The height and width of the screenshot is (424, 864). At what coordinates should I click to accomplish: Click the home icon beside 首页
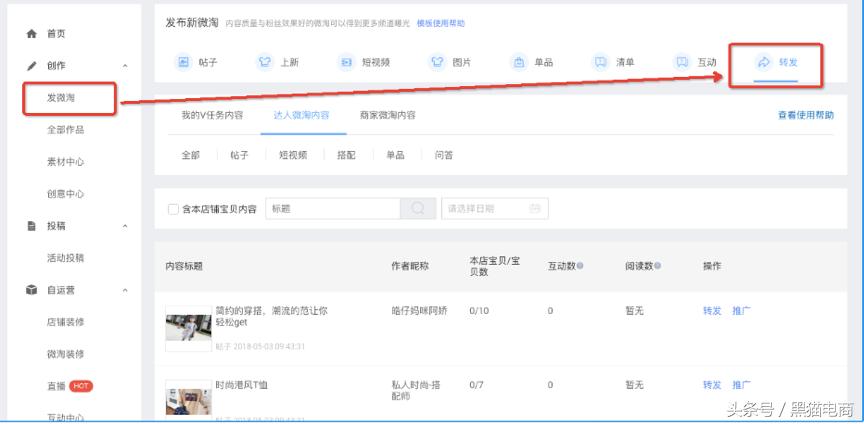pos(31,34)
